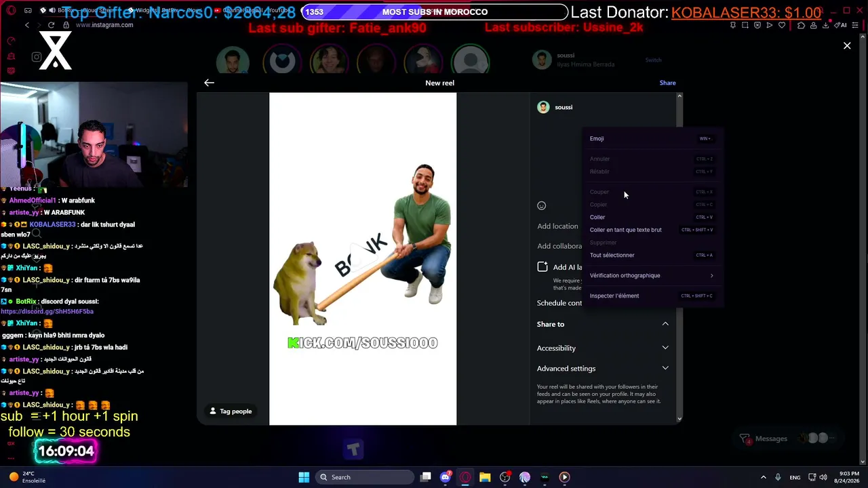The width and height of the screenshot is (868, 488).
Task: Expand the Advanced settings section
Action: click(x=602, y=368)
